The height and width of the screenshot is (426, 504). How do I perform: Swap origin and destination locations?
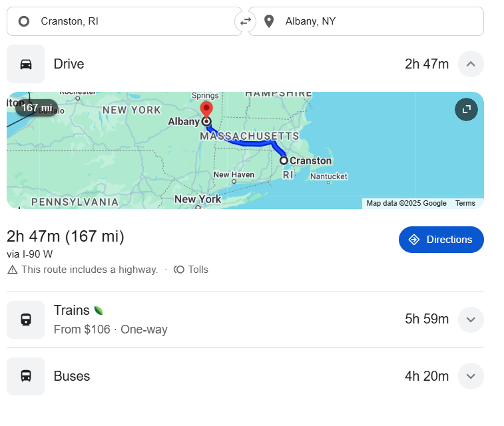[246, 21]
